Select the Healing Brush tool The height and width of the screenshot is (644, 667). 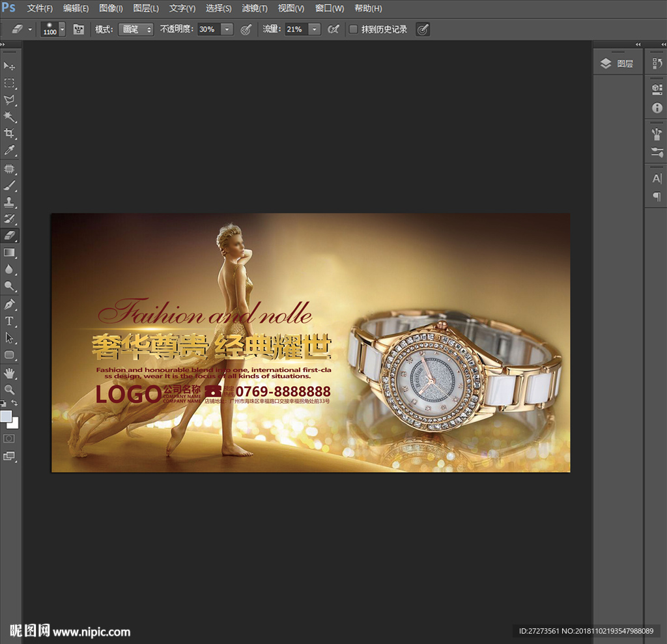[x=9, y=169]
